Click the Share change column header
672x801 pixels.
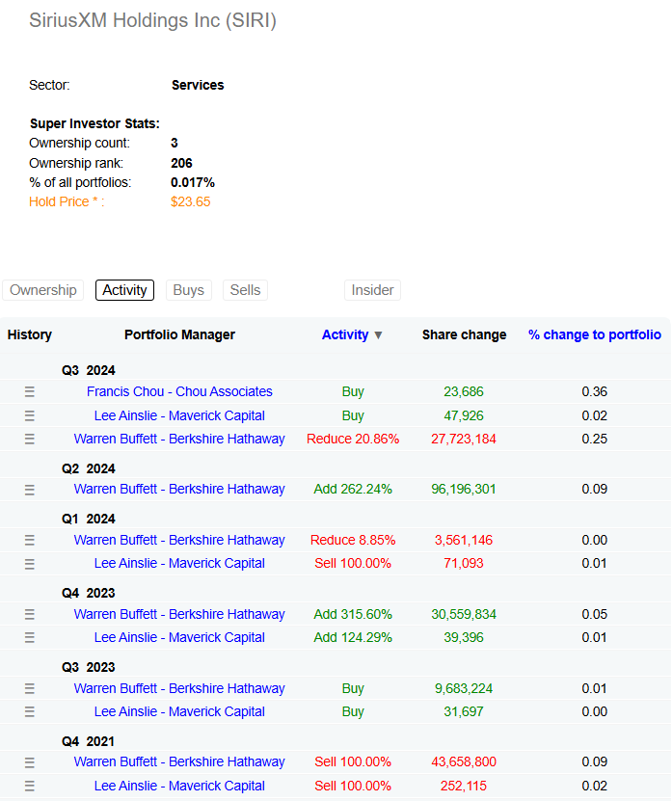click(x=464, y=334)
